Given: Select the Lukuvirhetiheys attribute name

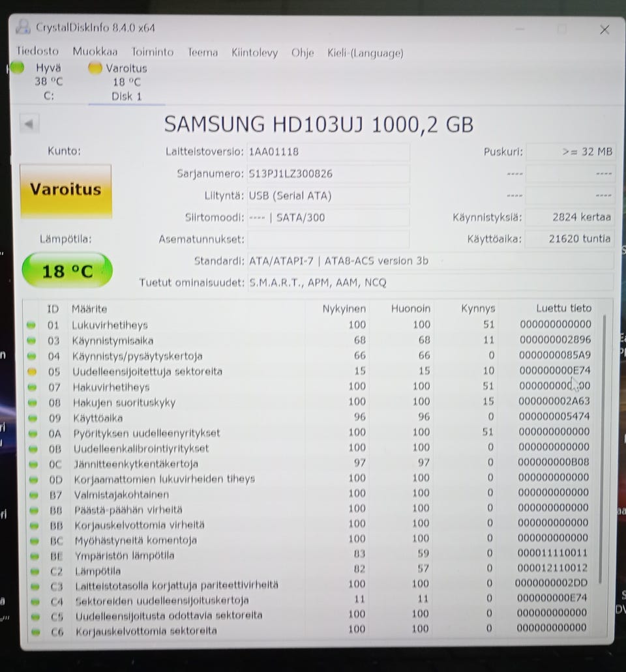Looking at the screenshot, I should 110,325.
